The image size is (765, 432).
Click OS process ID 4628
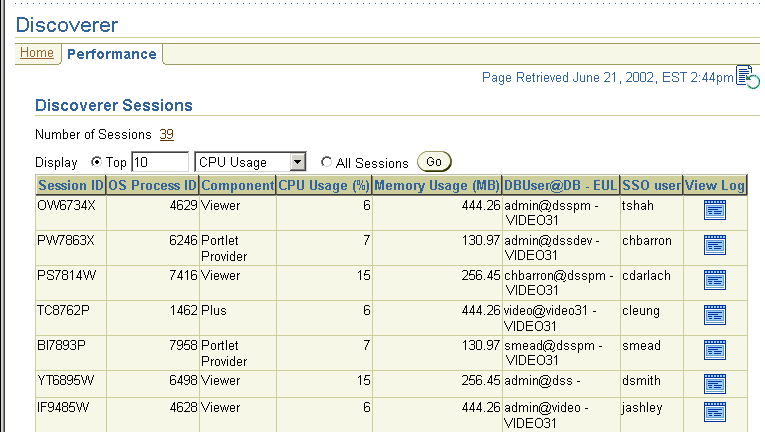pos(183,407)
